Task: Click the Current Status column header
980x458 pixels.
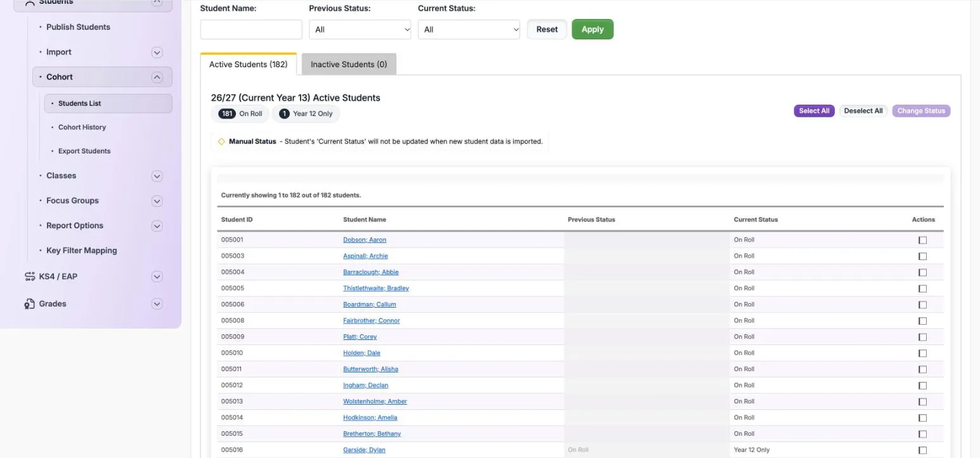Action: click(755, 219)
